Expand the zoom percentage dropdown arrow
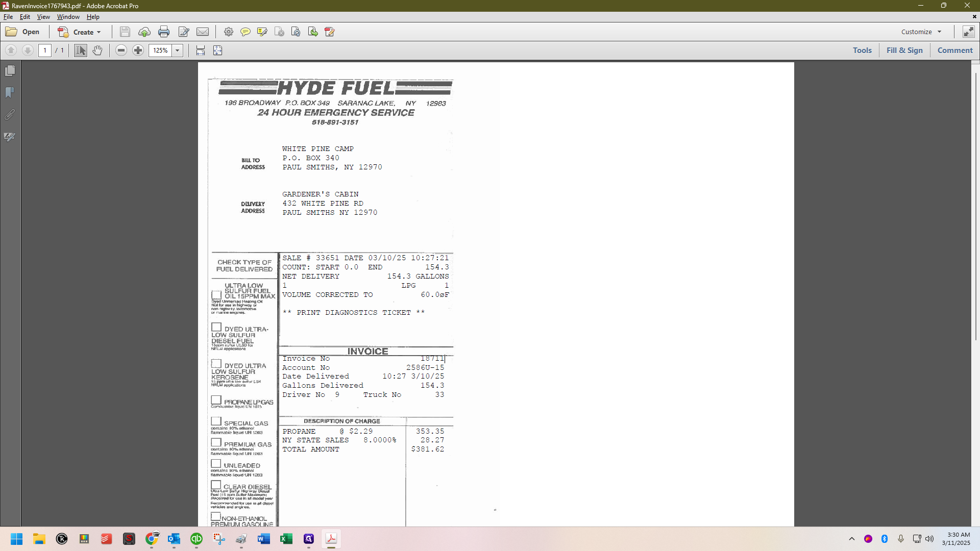The image size is (980, 551). [x=177, y=51]
